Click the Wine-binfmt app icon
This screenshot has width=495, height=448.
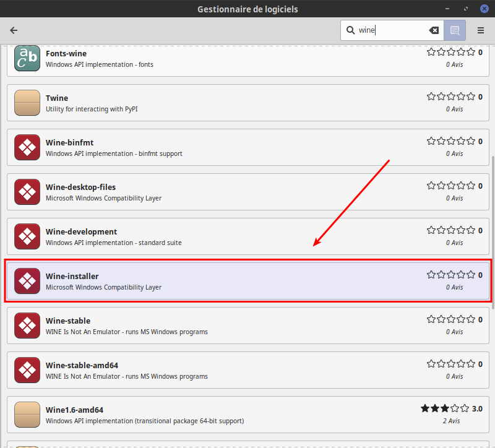(27, 147)
